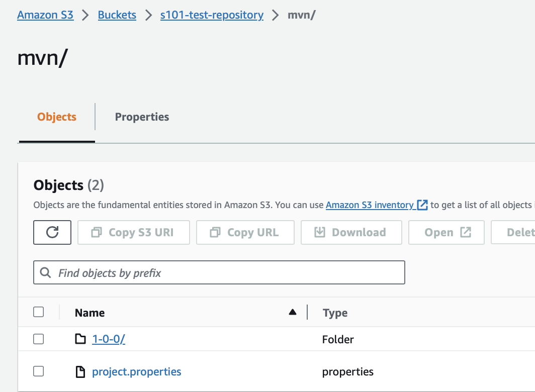This screenshot has height=392, width=535.
Task: Click the refresh objects icon button
Action: point(52,232)
